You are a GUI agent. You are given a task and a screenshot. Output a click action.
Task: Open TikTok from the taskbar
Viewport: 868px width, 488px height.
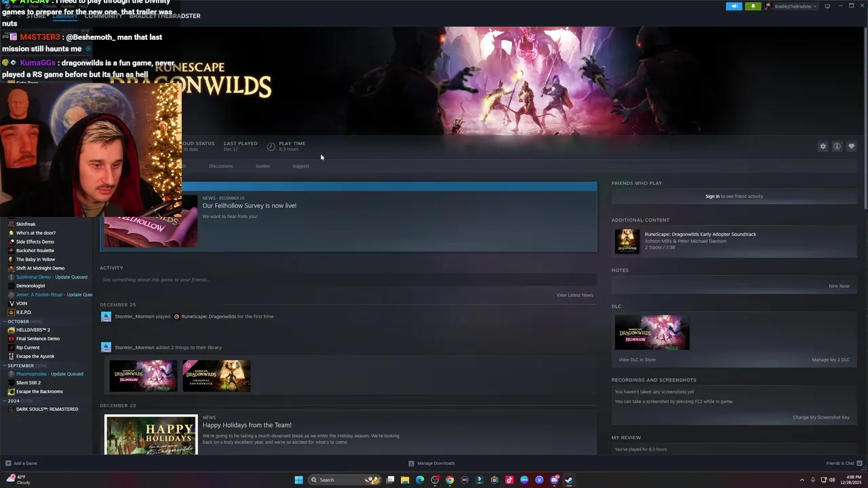coord(509,480)
